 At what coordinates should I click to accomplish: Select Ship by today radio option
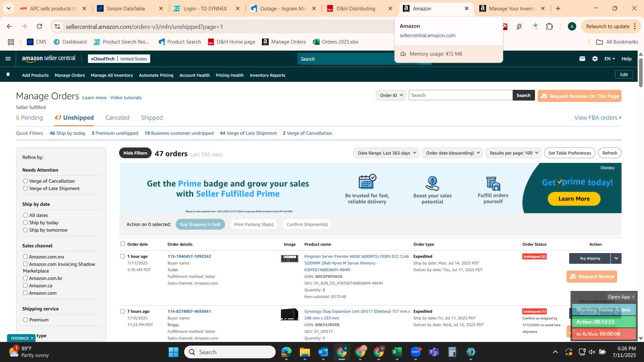(25, 223)
